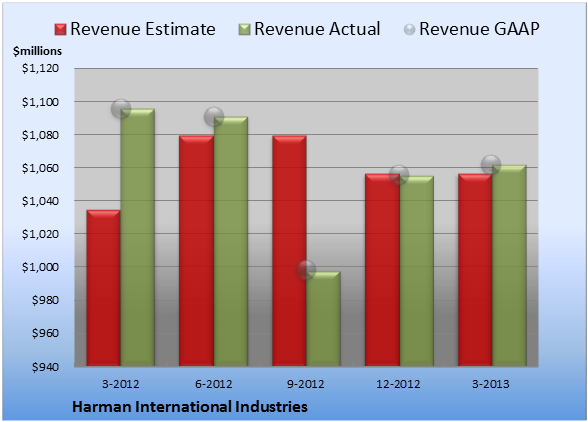Screen dimensions: 588x422
Task: Click the 12-2012 quarter label
Action: point(399,384)
